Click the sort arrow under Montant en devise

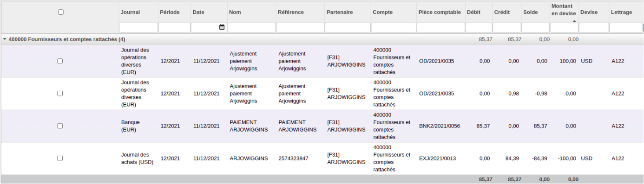(x=574, y=21)
